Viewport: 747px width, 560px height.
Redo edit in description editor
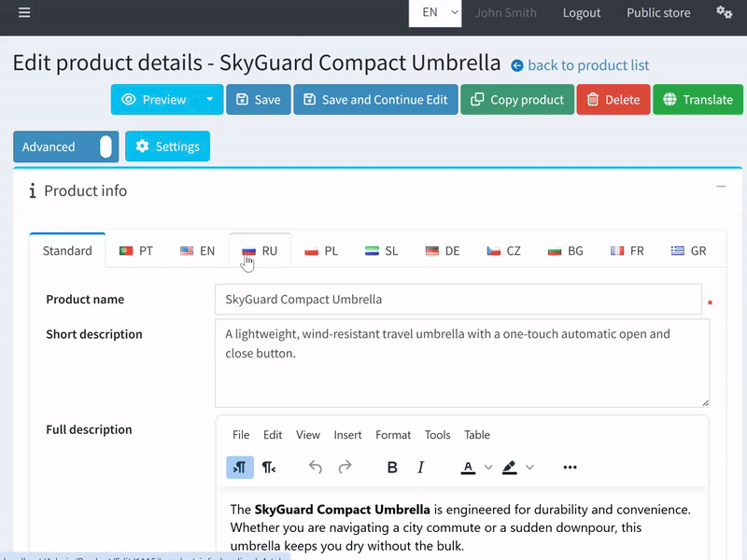tap(345, 468)
